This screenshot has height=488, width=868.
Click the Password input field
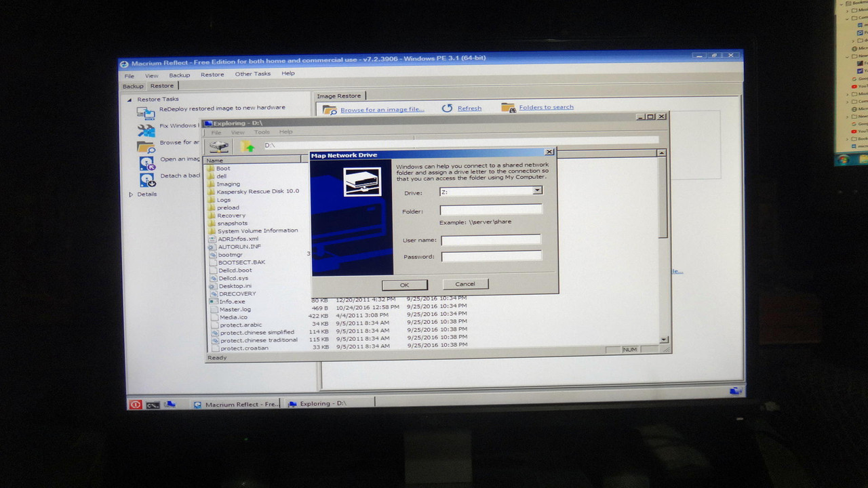[x=492, y=256]
